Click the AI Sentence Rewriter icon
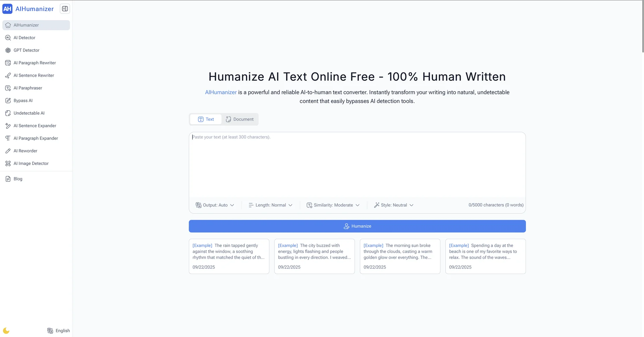644x337 pixels. [x=8, y=75]
